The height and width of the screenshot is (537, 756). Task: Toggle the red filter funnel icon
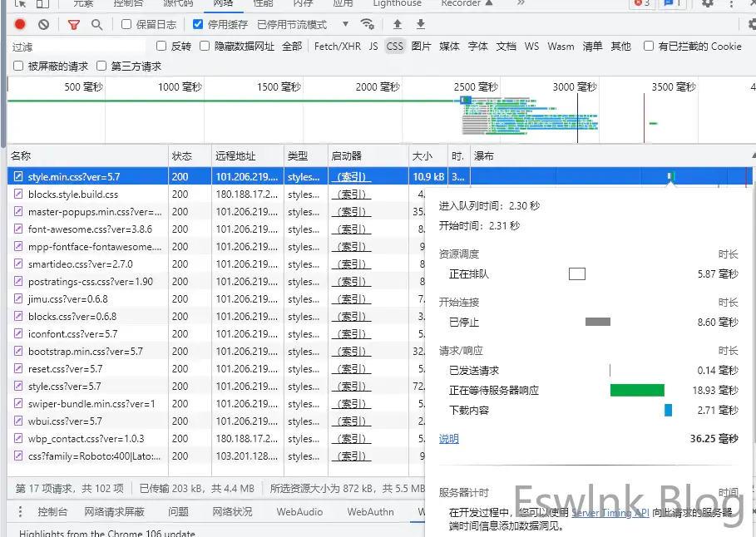[x=73, y=25]
